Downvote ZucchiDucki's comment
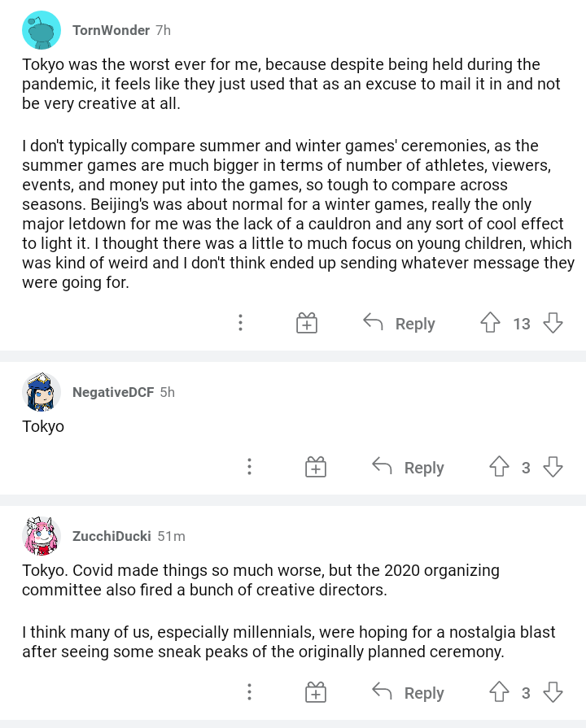Image resolution: width=586 pixels, height=728 pixels. click(553, 693)
